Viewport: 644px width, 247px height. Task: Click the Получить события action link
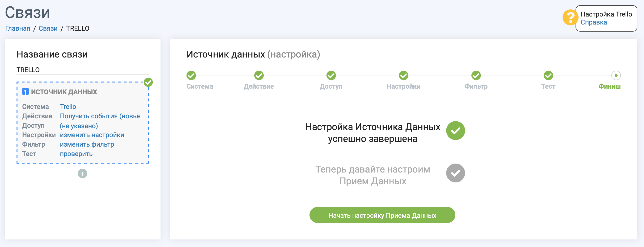pos(100,116)
